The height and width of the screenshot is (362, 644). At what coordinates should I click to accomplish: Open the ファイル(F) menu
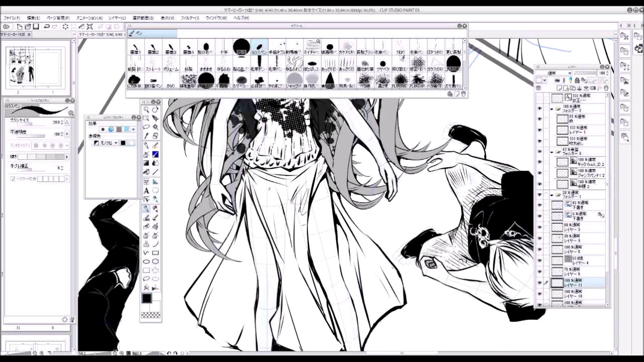[12, 18]
